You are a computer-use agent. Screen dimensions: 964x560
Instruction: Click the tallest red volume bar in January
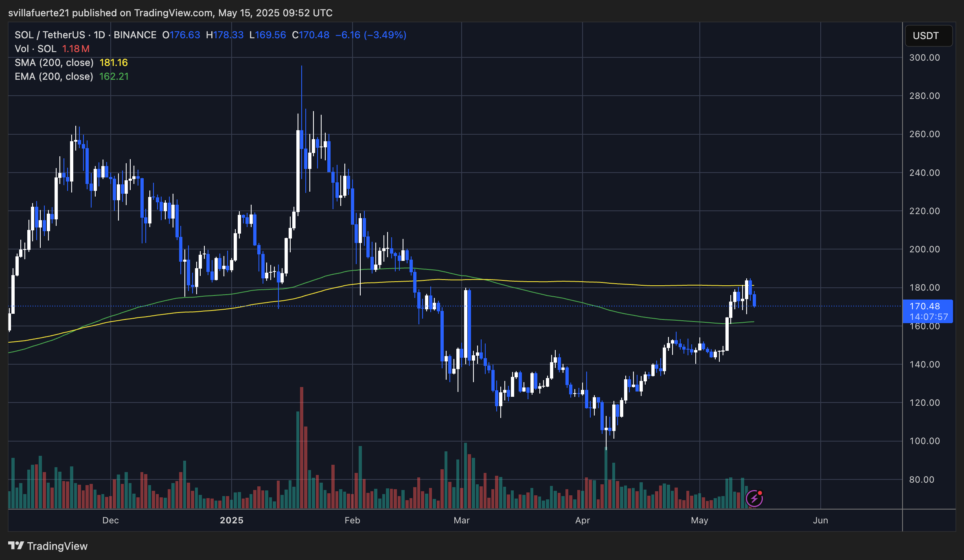click(x=302, y=448)
